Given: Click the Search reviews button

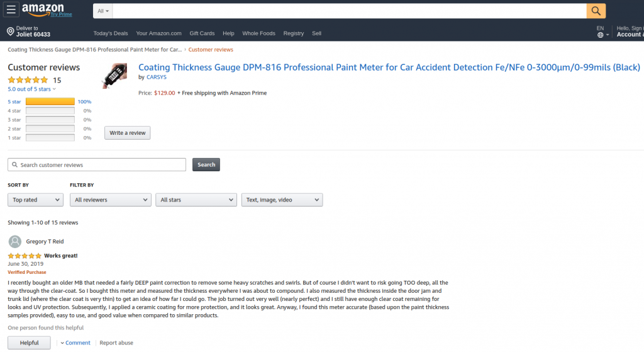Looking at the screenshot, I should (x=206, y=164).
